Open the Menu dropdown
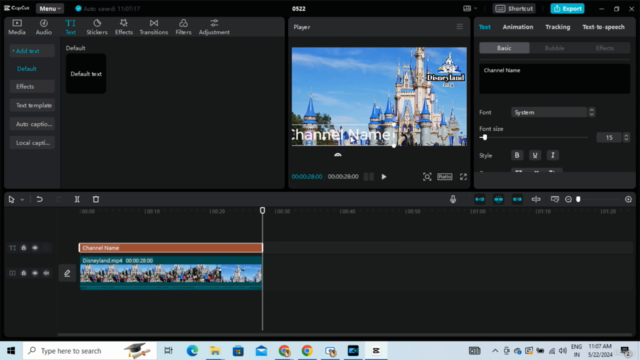This screenshot has height=360, width=640. click(50, 9)
